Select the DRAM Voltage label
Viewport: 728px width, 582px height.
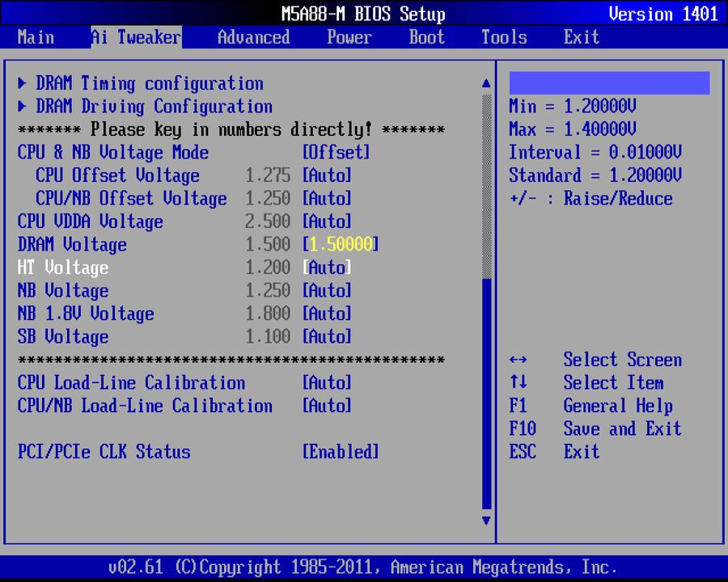pyautogui.click(x=72, y=245)
